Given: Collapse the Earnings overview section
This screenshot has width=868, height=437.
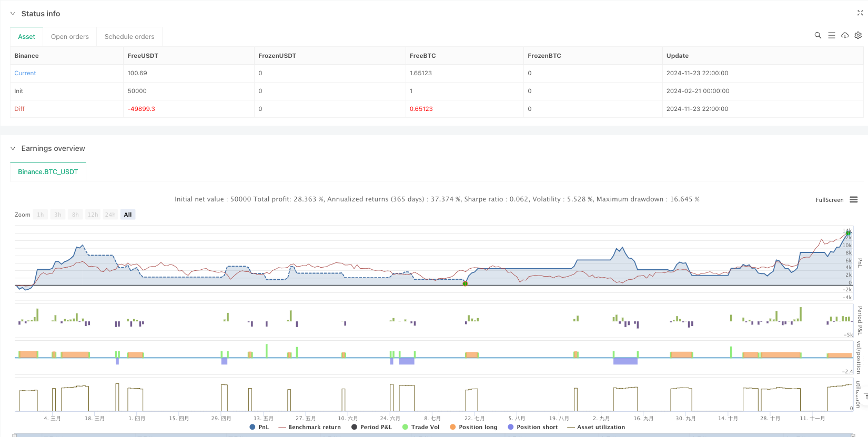Looking at the screenshot, I should click(x=13, y=148).
